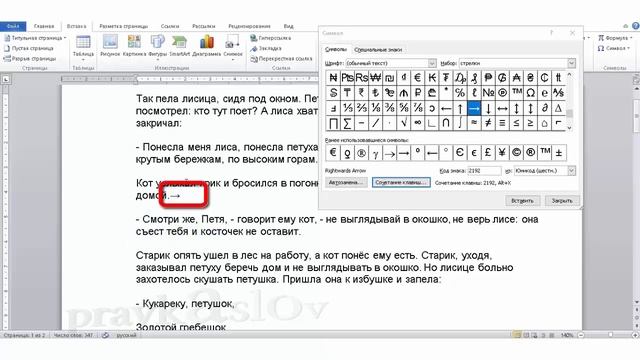Viewport: 640px width, 360px height.
Task: Open the Фигуры shapes gallery
Action: coord(158,47)
